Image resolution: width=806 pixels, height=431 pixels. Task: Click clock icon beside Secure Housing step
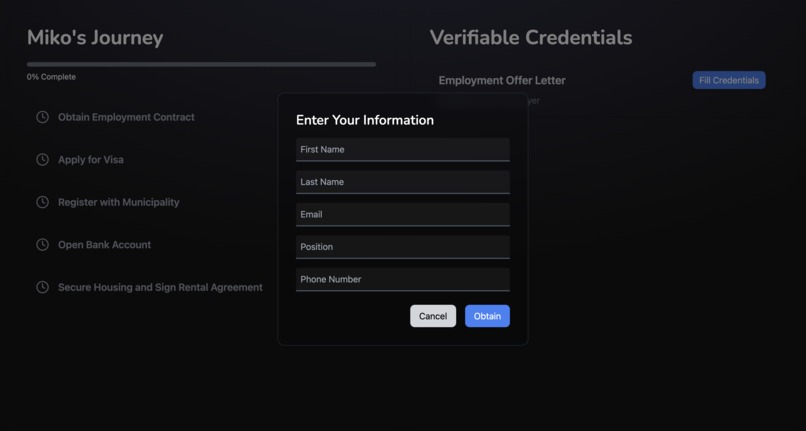click(43, 287)
